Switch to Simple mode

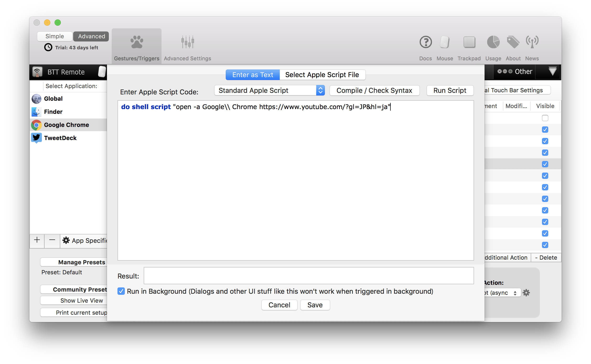[x=55, y=36]
